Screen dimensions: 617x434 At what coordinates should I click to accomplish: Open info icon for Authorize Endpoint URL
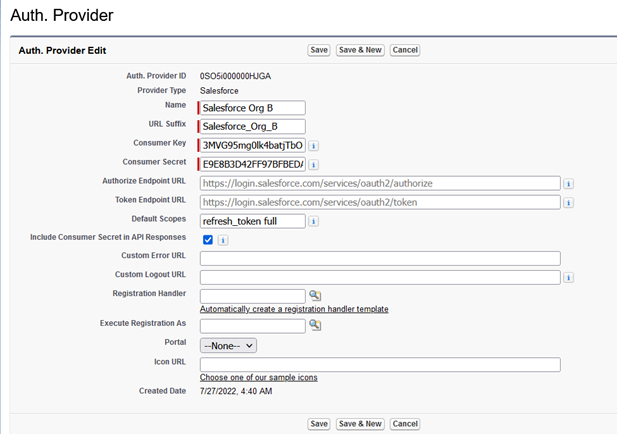coord(568,183)
